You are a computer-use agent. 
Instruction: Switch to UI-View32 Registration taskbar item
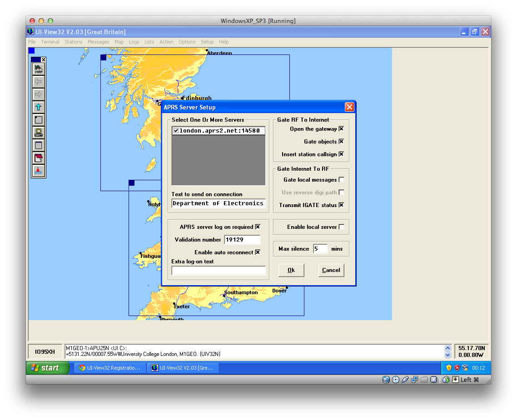click(109, 368)
